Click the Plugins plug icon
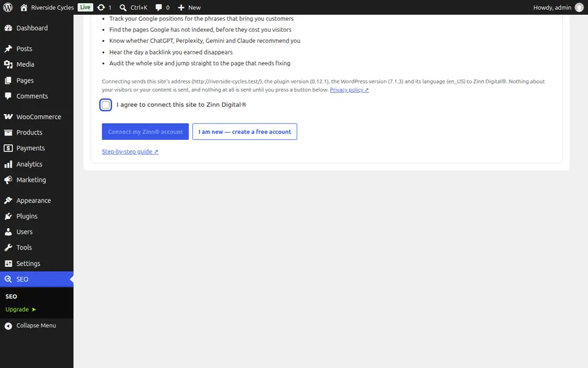This screenshot has width=588, height=368. [x=8, y=217]
